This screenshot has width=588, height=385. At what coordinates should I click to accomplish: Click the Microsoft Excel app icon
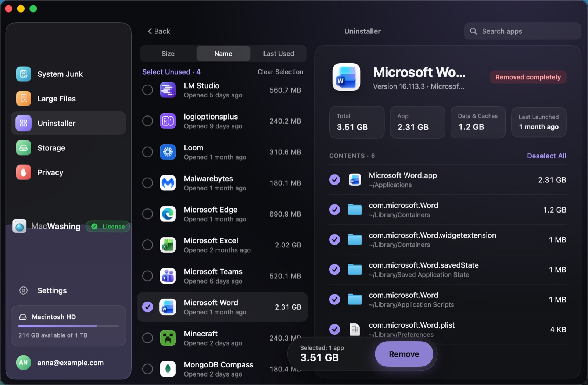[168, 245]
